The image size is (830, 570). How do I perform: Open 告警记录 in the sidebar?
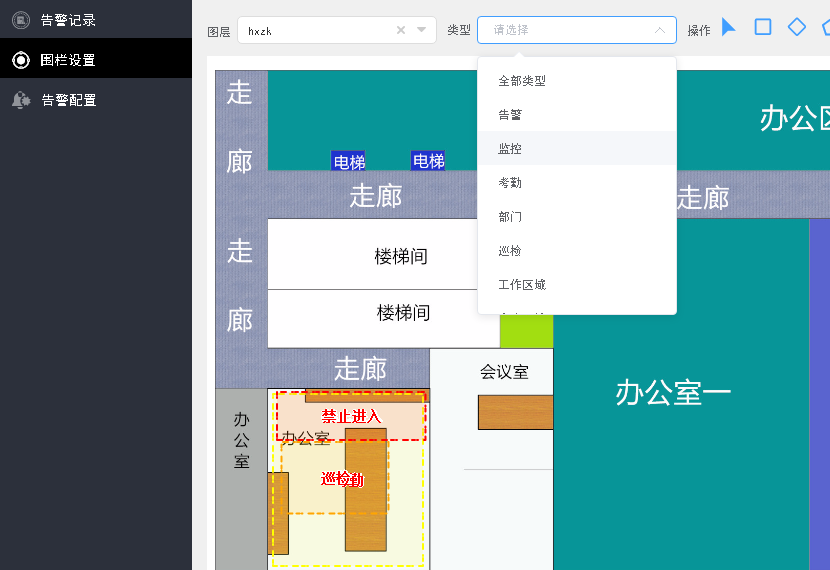[x=95, y=20]
